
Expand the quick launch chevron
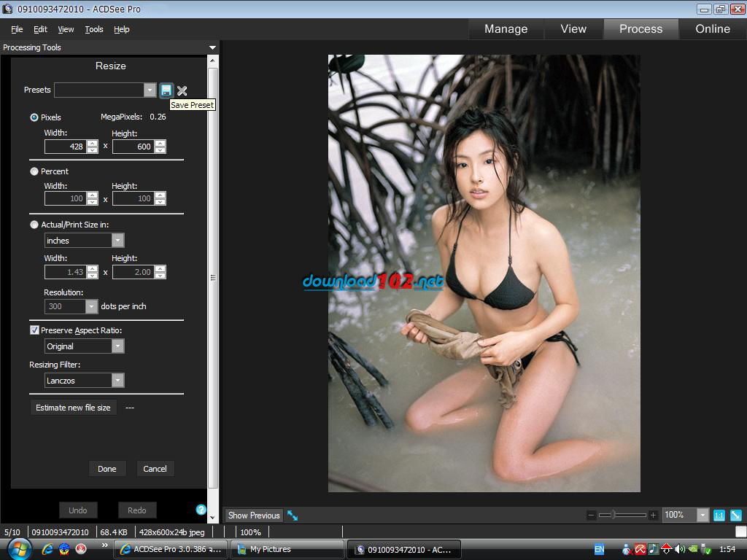pyautogui.click(x=105, y=545)
